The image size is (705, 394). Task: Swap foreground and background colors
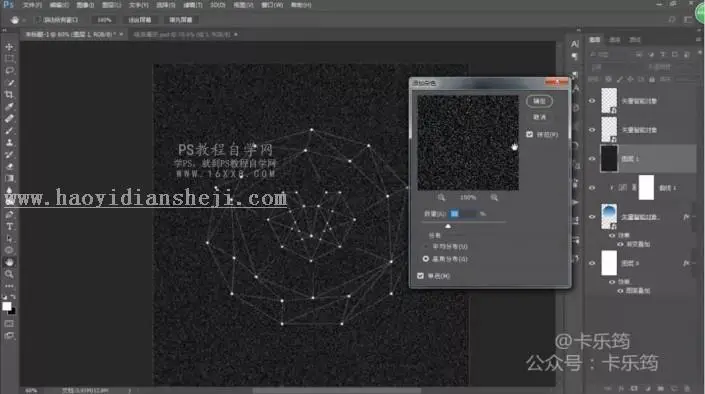pos(13,297)
